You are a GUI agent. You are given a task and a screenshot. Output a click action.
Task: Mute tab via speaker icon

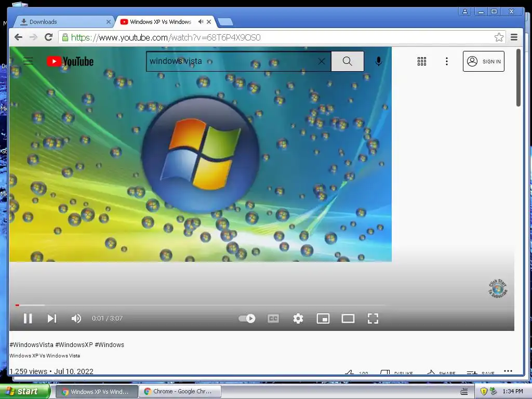coord(201,22)
